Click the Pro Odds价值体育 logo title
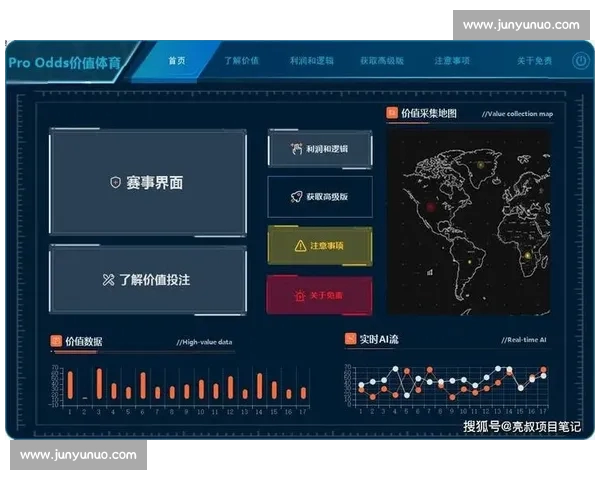The image size is (600, 480). click(x=65, y=63)
